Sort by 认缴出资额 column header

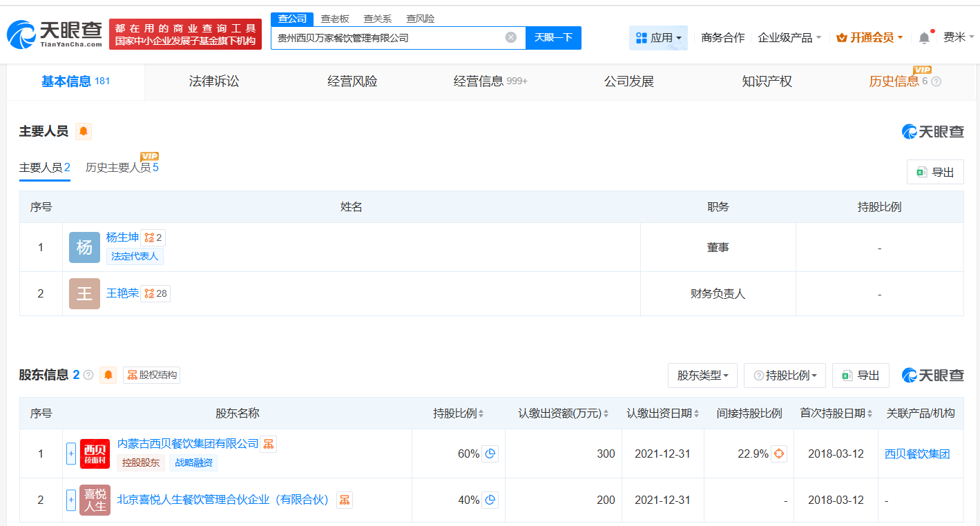(563, 413)
